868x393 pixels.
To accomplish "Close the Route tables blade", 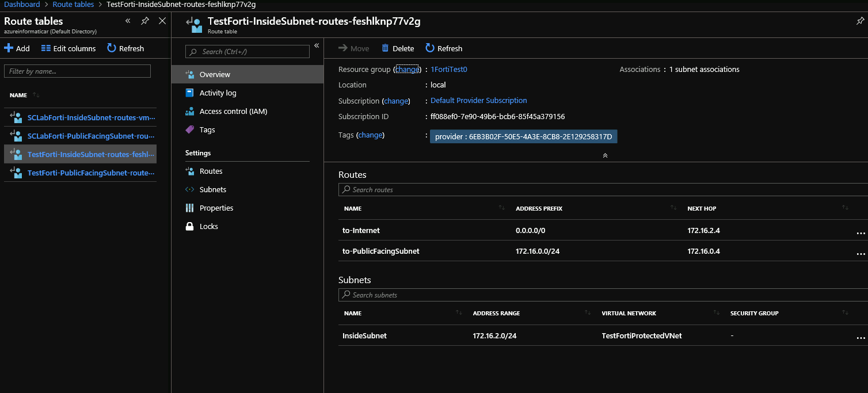I will coord(162,21).
